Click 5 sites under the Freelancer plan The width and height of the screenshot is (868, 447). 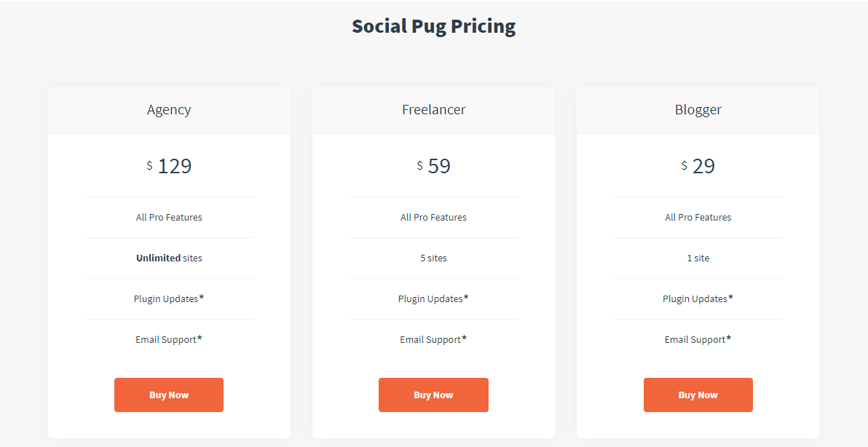(x=433, y=258)
